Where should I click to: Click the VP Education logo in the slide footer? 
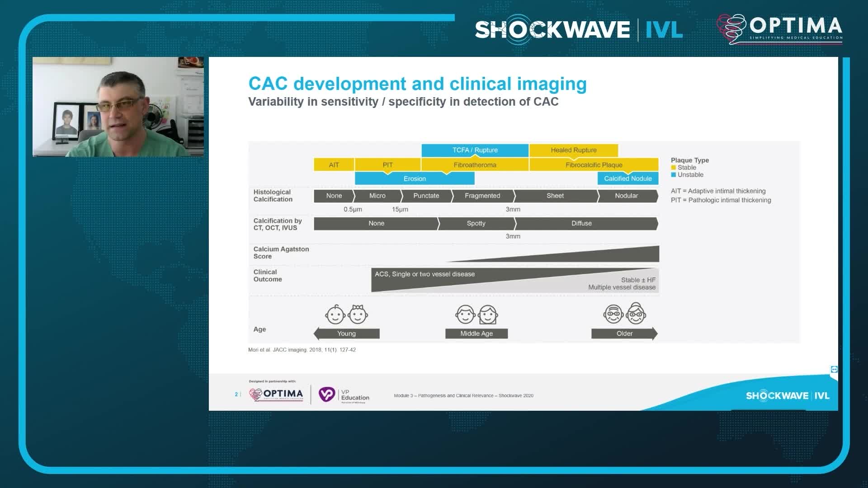[344, 395]
